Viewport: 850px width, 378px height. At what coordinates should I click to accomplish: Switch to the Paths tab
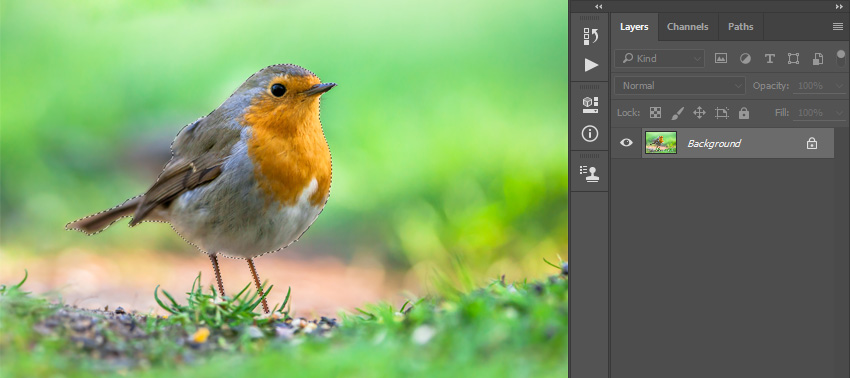tap(740, 27)
